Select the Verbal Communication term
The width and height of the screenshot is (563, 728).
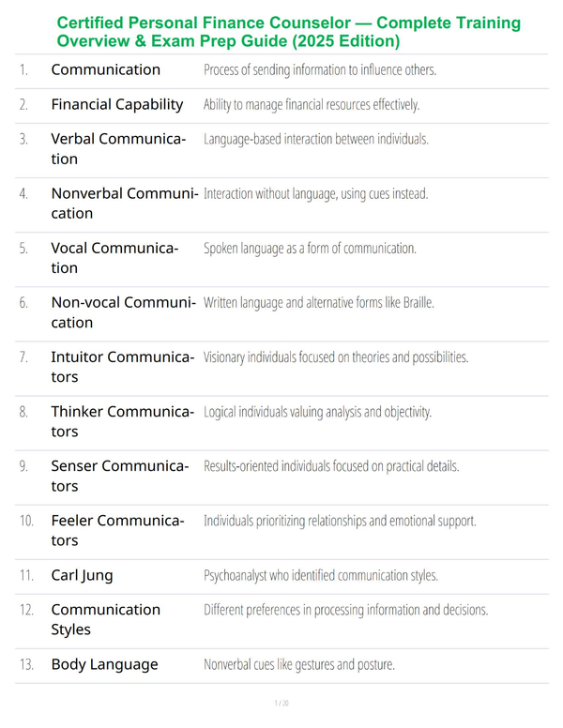[x=118, y=148]
